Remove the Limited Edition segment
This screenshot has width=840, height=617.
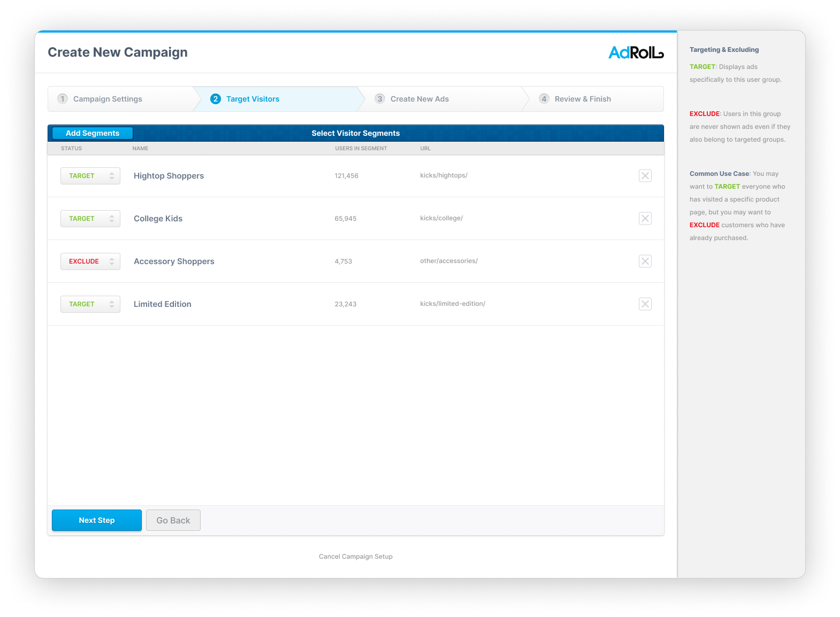click(645, 304)
